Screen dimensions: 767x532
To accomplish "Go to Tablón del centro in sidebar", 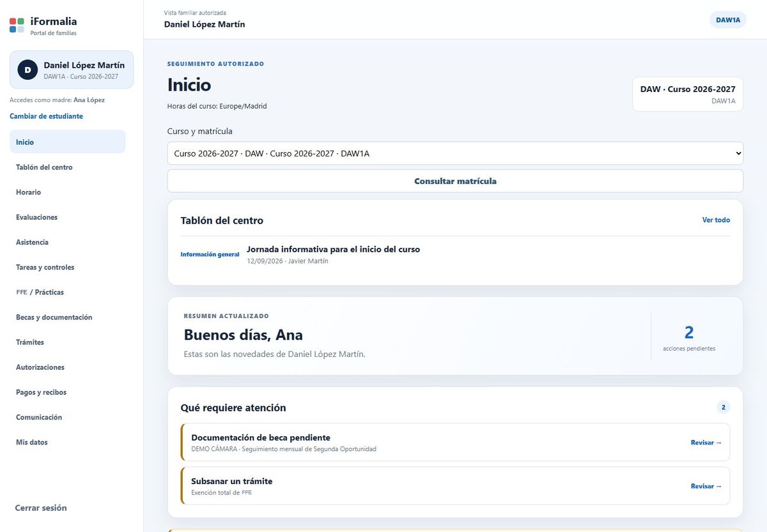I will coord(67,167).
